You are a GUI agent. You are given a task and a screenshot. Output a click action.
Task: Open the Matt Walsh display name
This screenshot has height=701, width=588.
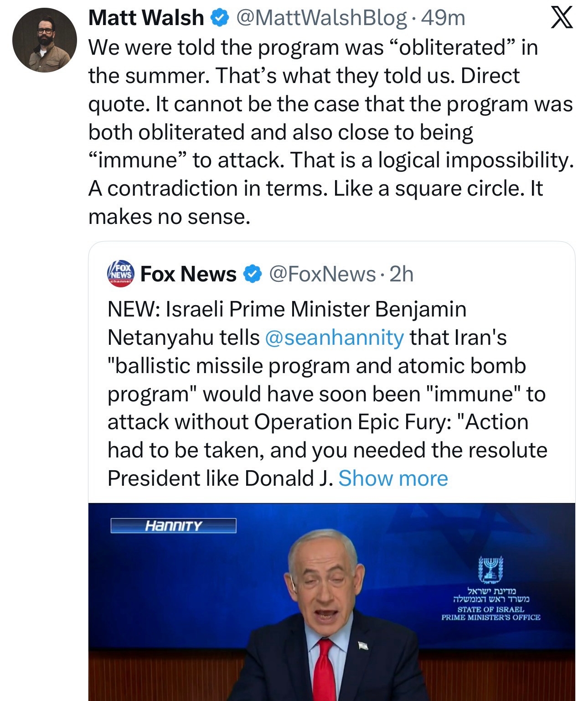(146, 18)
